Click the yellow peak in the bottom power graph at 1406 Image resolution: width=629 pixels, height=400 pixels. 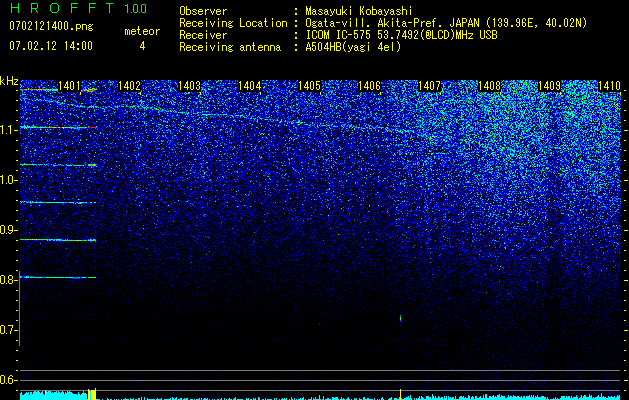[400, 394]
